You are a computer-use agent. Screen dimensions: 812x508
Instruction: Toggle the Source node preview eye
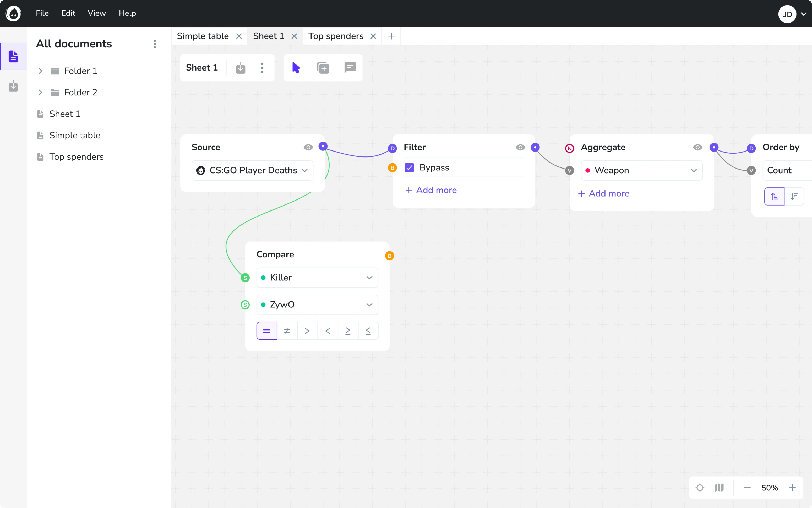(x=308, y=147)
